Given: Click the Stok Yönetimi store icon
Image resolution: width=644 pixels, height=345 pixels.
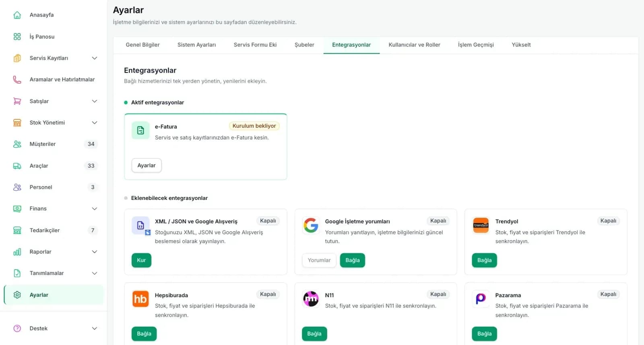Looking at the screenshot, I should (x=17, y=123).
